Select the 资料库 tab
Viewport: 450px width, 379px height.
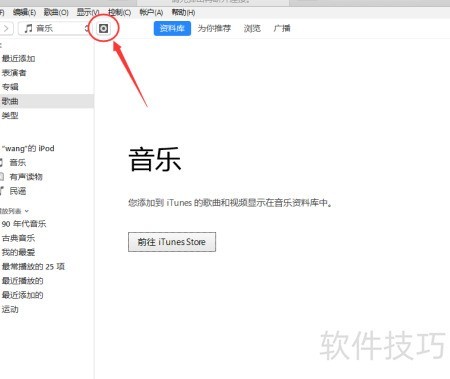pos(172,28)
